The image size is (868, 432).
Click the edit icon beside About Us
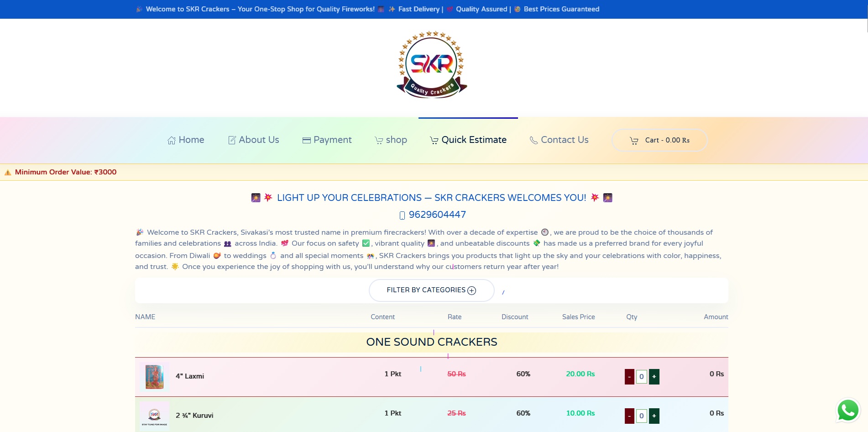click(x=232, y=140)
